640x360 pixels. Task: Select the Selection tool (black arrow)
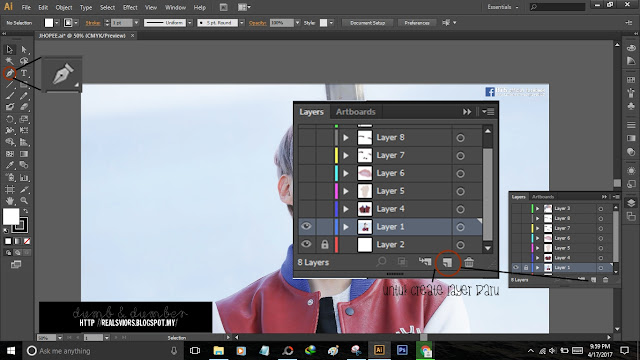(9, 50)
